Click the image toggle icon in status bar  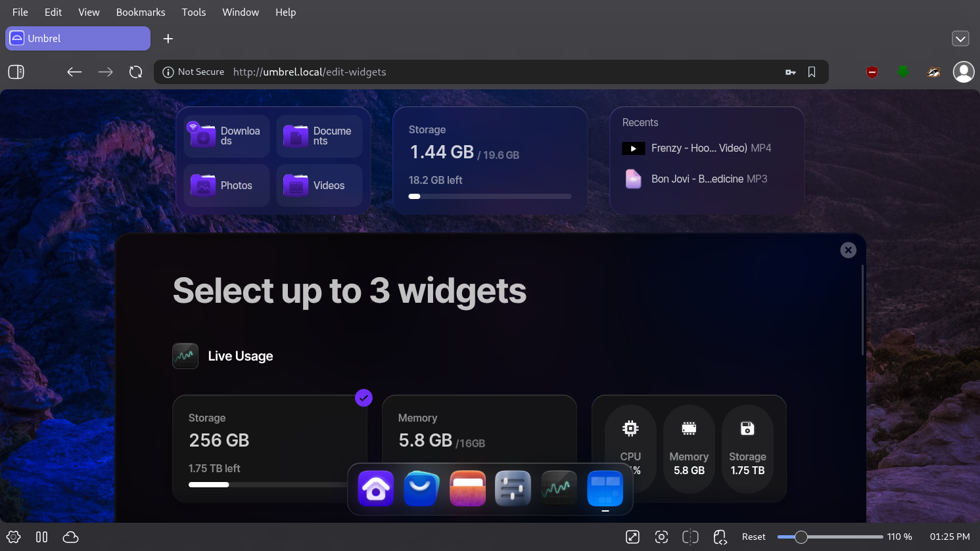click(632, 537)
